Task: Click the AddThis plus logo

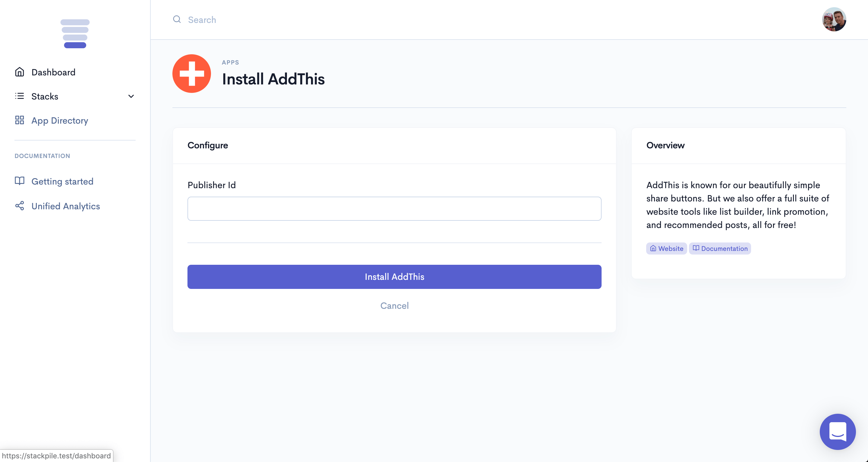Action: point(191,74)
